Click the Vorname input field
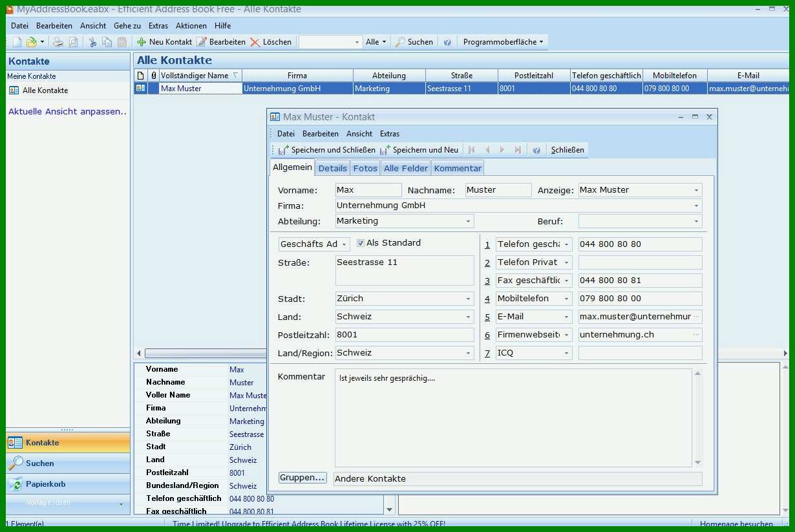This screenshot has height=532, width=795. click(368, 190)
